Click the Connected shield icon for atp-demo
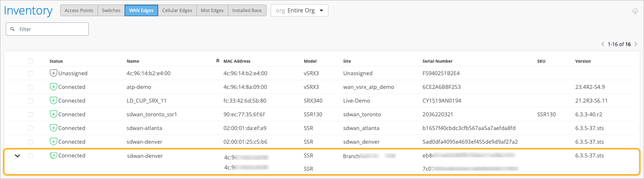This screenshot has width=644, height=179. 53,87
